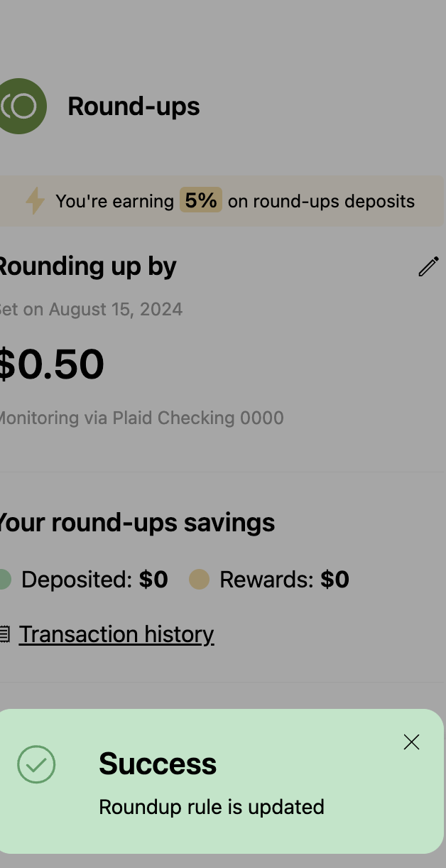Click the Rounding up by heading
The width and height of the screenshot is (446, 868).
pyautogui.click(x=87, y=266)
